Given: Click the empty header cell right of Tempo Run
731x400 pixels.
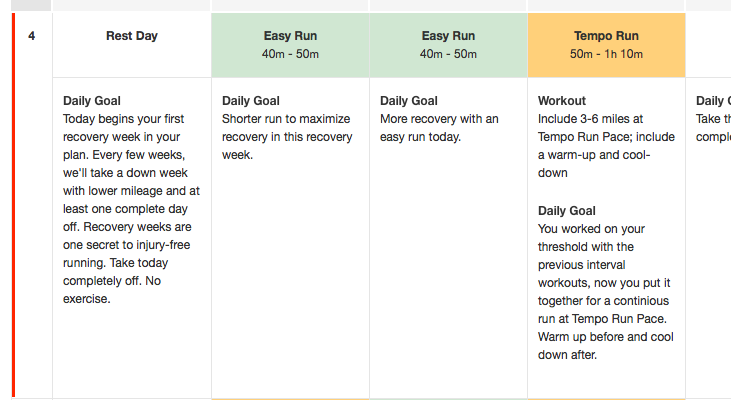Looking at the screenshot, I should pos(708,44).
